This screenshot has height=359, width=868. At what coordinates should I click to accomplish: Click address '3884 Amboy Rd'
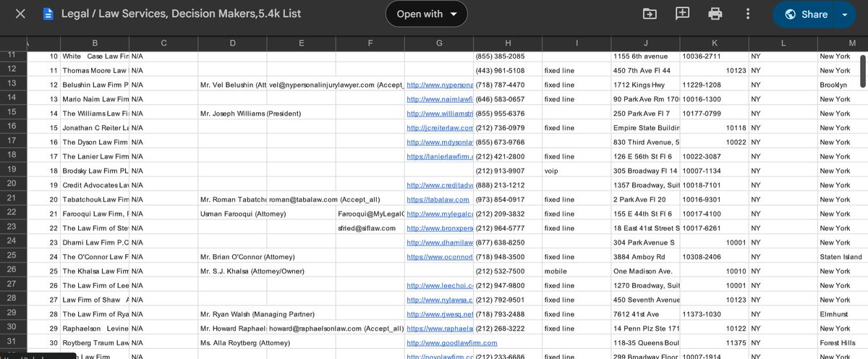[639, 257]
